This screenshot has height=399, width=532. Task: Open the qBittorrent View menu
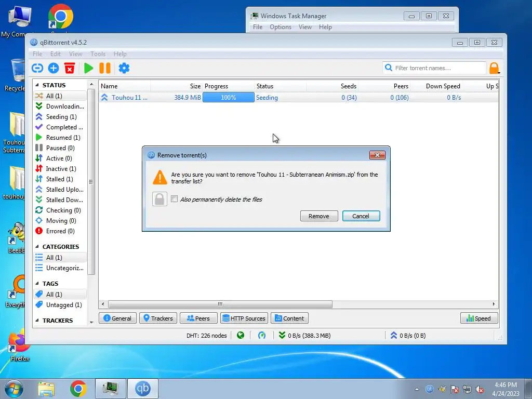tap(75, 54)
